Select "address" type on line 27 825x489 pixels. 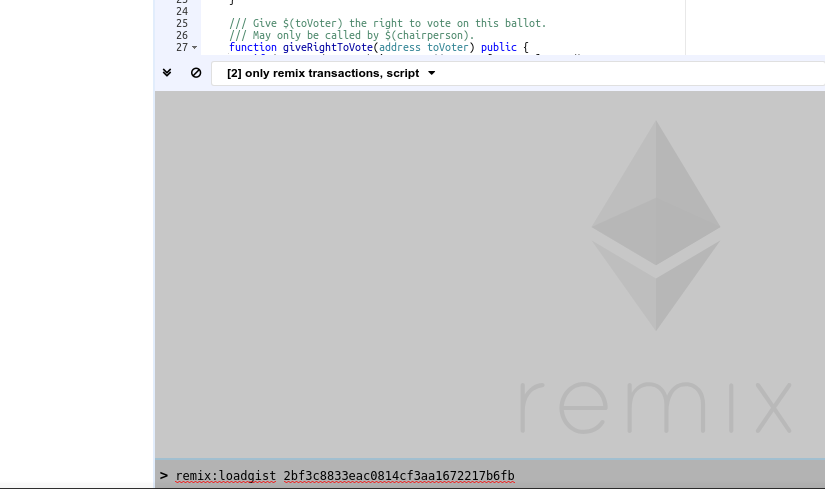pyautogui.click(x=400, y=47)
